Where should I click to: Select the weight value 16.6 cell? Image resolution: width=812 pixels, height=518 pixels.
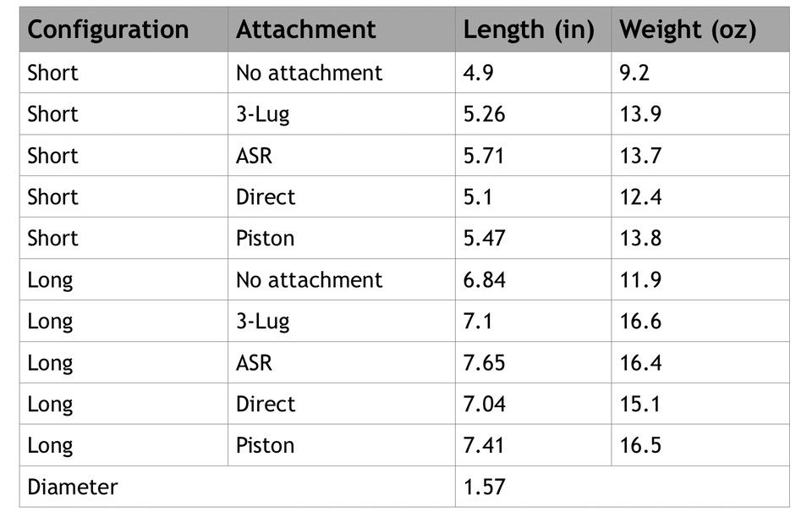coord(700,321)
